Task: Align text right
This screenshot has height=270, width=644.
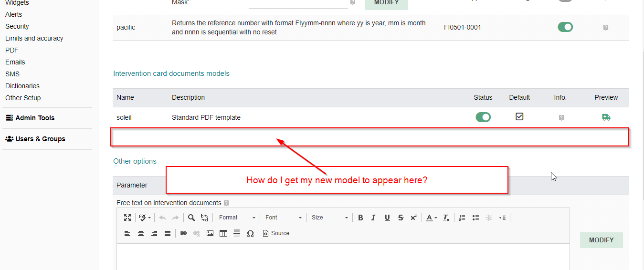Action: pyautogui.click(x=154, y=233)
